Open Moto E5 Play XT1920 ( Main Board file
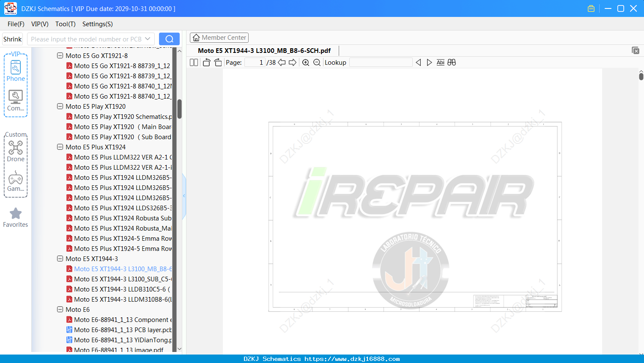Screen dimensions: 644x363 (x=123, y=126)
